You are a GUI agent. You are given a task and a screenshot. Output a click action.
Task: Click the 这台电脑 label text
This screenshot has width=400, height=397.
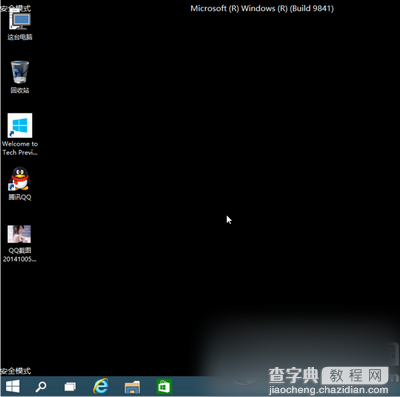20,37
